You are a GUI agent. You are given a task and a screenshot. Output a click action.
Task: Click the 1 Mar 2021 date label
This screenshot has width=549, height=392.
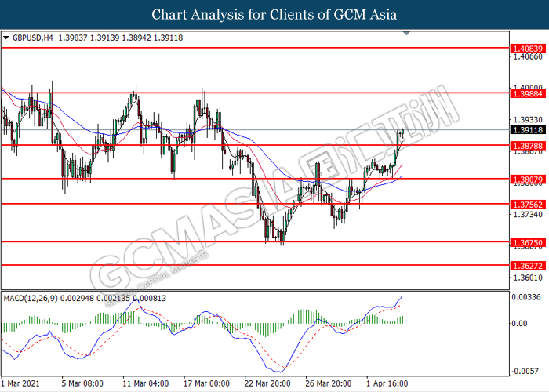pyautogui.click(x=20, y=383)
